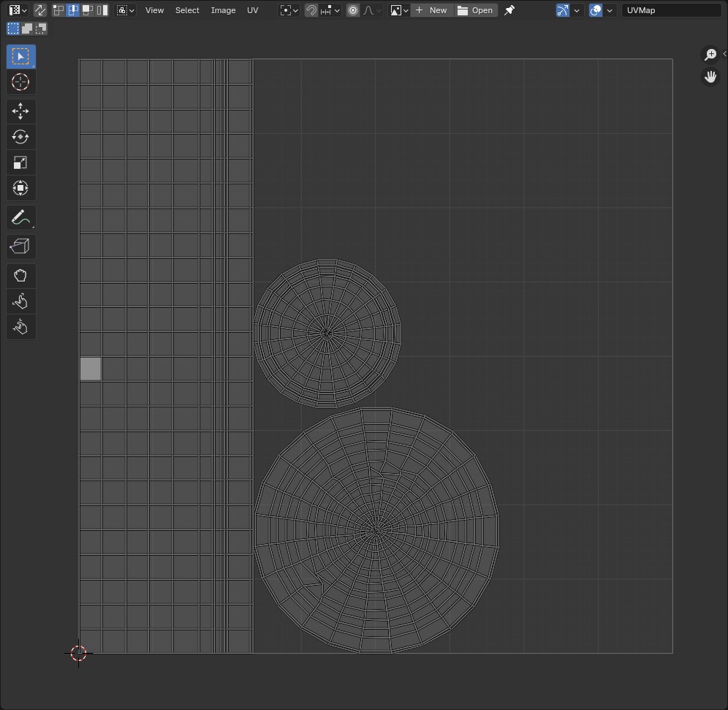Set selection mode to new selection

(13, 29)
